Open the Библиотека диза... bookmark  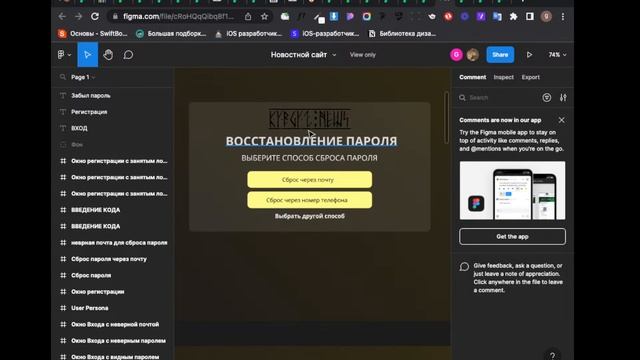[x=402, y=33]
